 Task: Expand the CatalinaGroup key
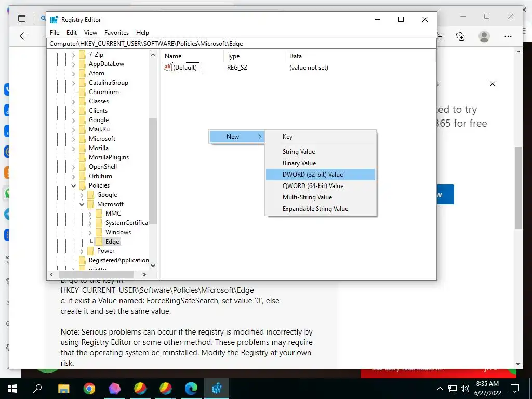[74, 83]
